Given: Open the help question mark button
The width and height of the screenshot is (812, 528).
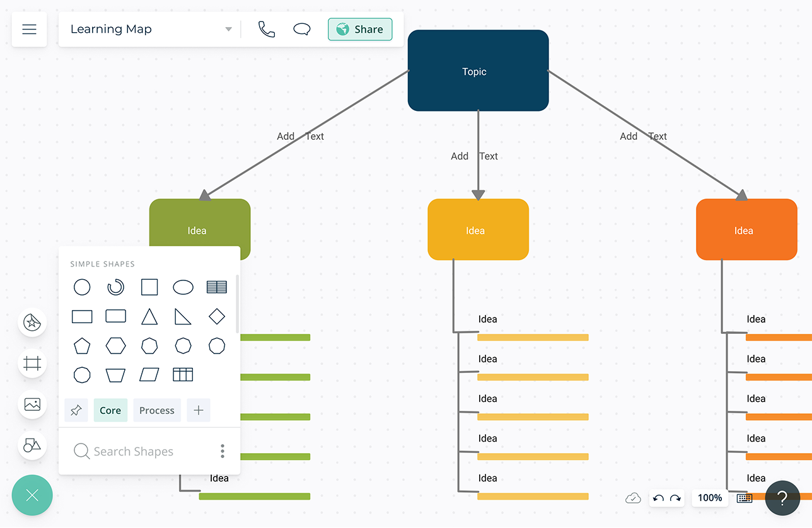Looking at the screenshot, I should (782, 498).
